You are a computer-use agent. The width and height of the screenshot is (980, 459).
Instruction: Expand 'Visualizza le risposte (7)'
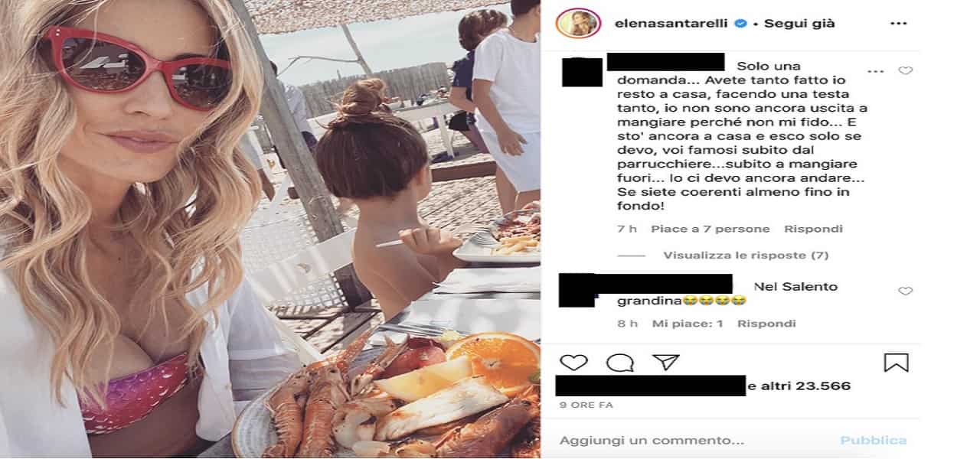(x=746, y=255)
